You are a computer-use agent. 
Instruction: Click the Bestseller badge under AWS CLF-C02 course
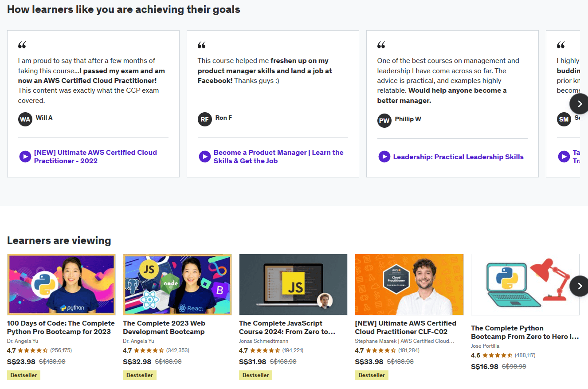coord(372,375)
